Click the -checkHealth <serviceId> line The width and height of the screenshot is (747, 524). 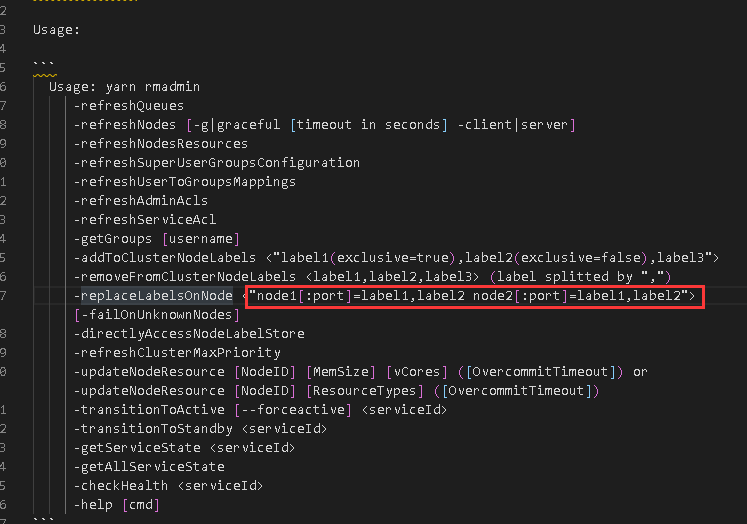coord(168,486)
